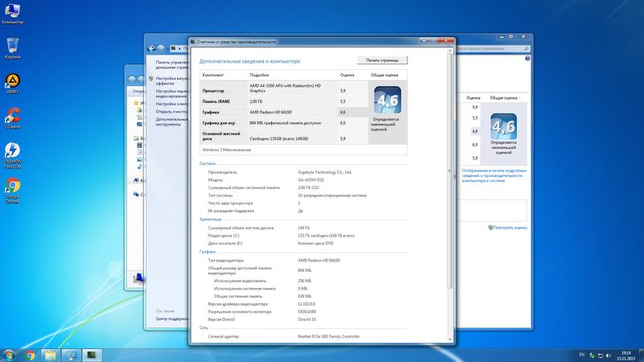644x362 pixels.
Task: Open Открыть очистку диска sidebar link
Action: [x=171, y=112]
